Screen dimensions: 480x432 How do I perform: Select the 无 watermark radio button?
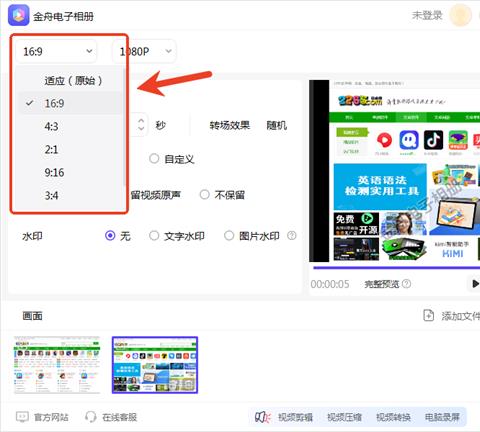(x=110, y=236)
